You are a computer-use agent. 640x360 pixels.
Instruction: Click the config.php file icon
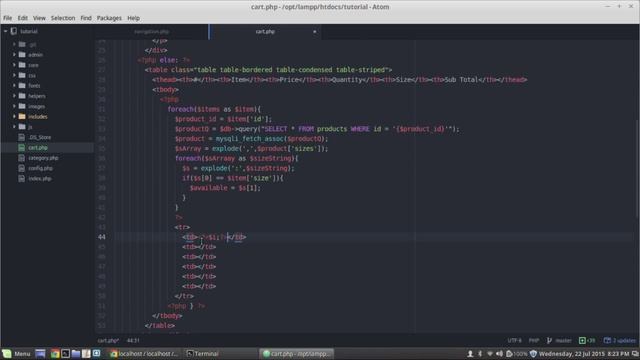tap(22, 168)
